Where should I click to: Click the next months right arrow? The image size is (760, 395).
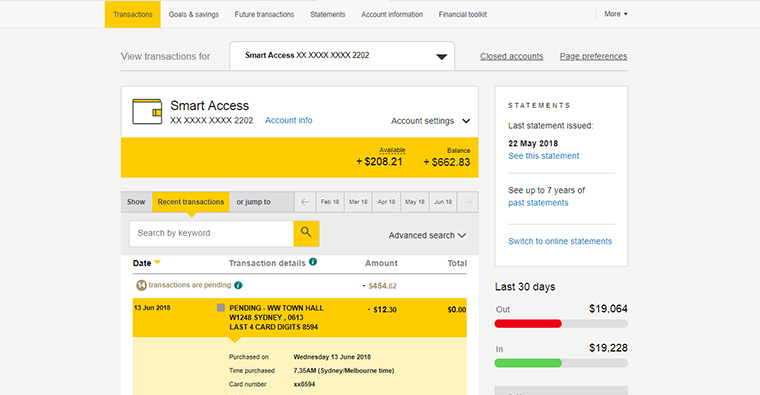point(468,202)
